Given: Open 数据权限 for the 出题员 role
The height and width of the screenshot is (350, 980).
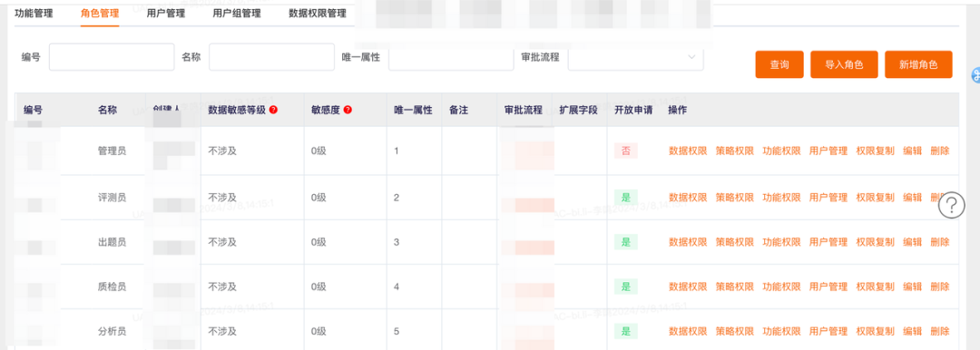Looking at the screenshot, I should pos(688,242).
